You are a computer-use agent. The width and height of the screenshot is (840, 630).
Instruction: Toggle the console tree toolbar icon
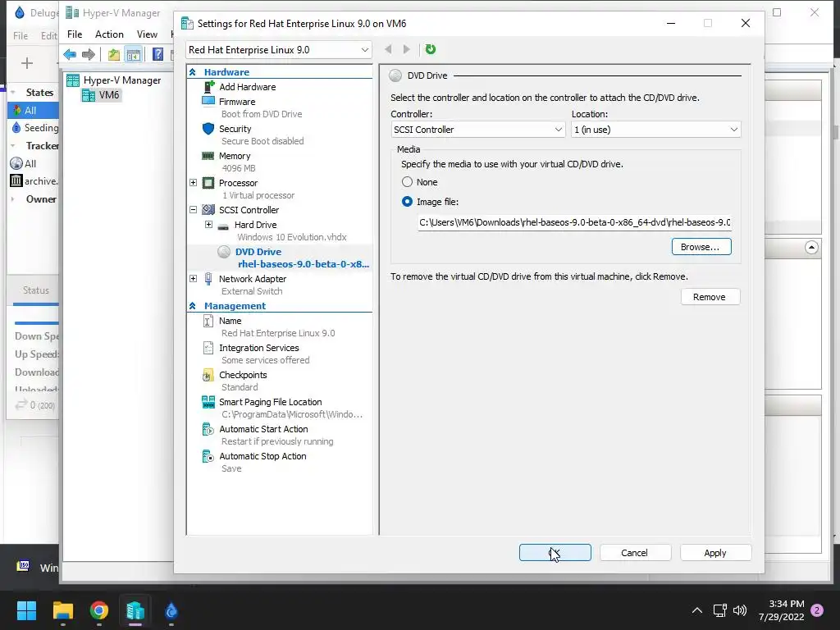click(134, 54)
